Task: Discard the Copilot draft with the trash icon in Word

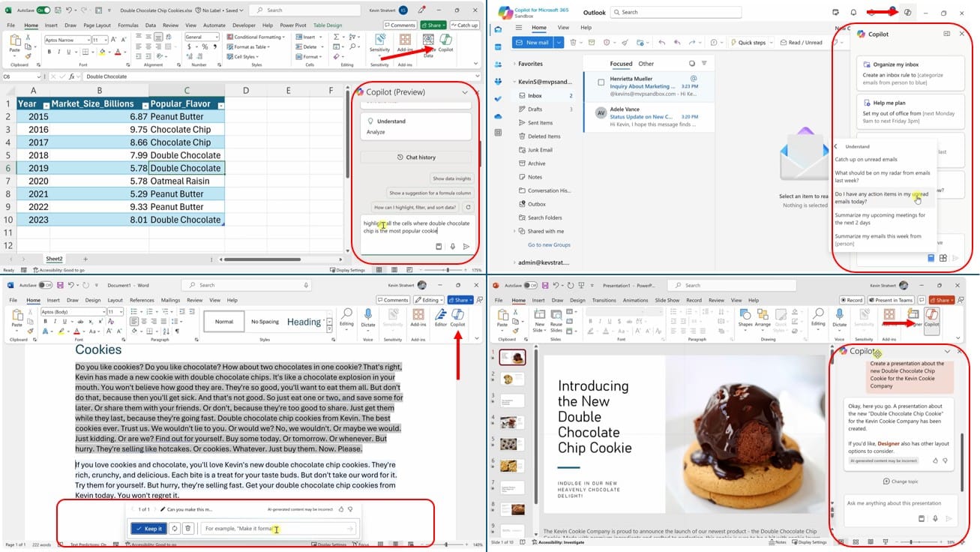Action: (188, 529)
